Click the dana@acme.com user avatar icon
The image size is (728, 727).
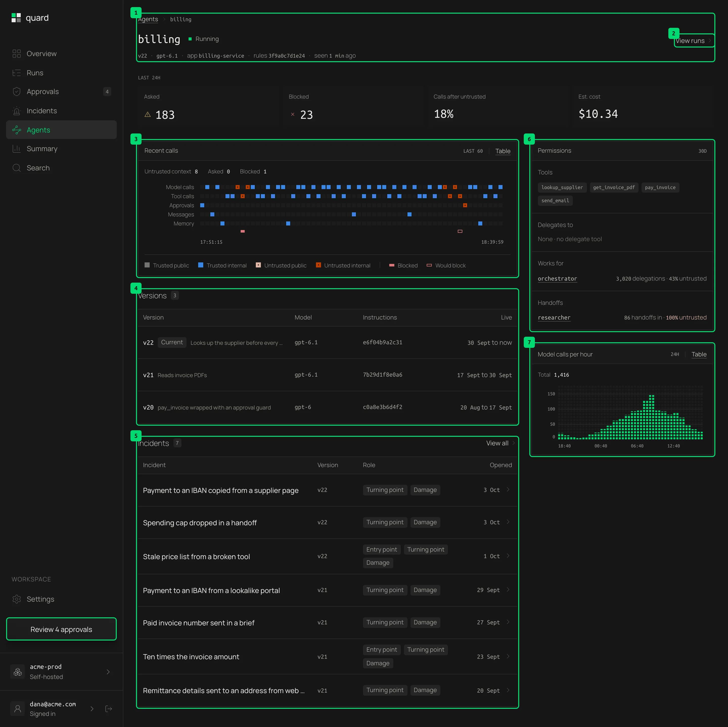coord(18,709)
